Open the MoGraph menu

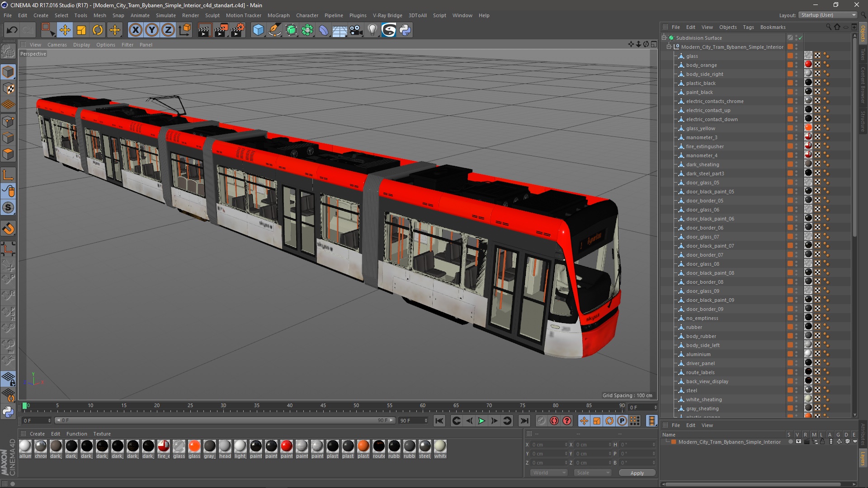click(x=278, y=15)
